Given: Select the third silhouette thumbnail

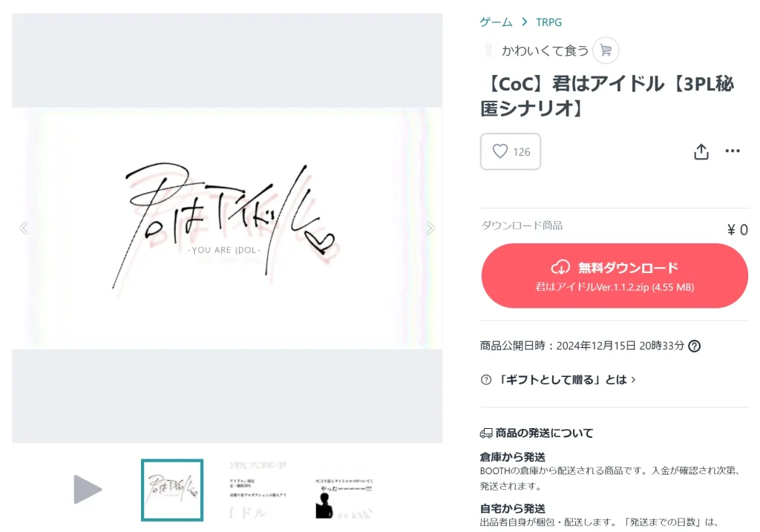Looking at the screenshot, I should (x=344, y=490).
